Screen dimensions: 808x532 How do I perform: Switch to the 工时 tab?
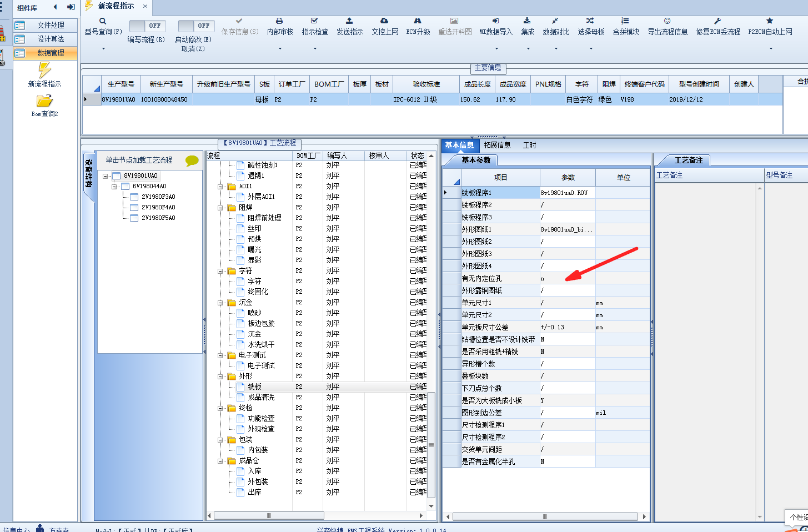pyautogui.click(x=530, y=145)
